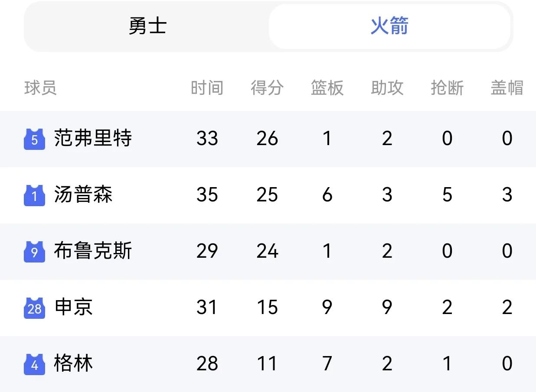The height and width of the screenshot is (392, 536).
Task: Click the 得分 column header
Action: tap(267, 88)
